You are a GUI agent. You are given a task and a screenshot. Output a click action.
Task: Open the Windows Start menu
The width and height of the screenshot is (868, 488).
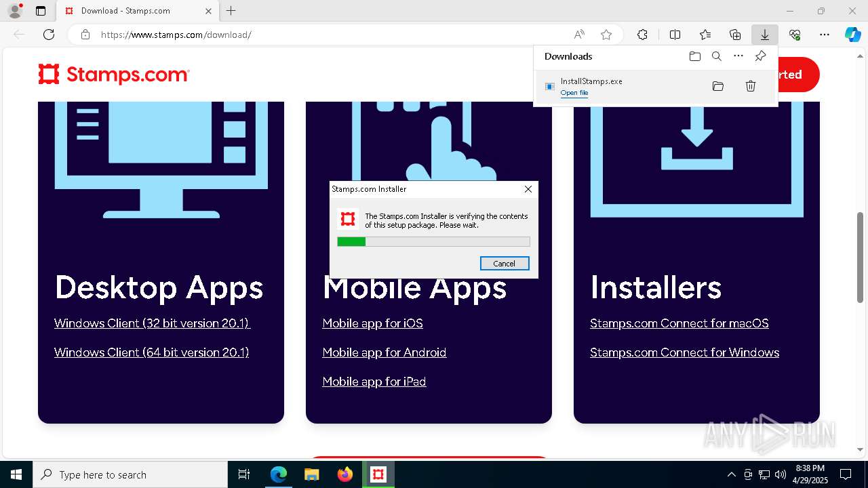[x=16, y=474]
